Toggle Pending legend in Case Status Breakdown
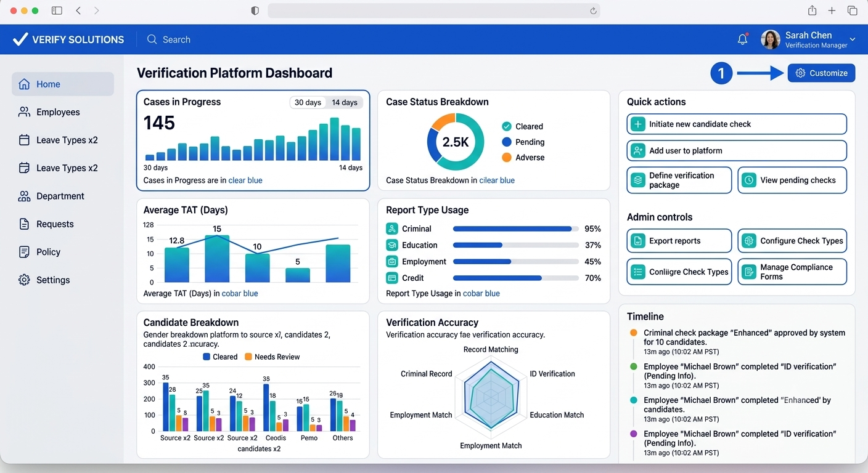Viewport: 868px width, 473px height. pyautogui.click(x=523, y=142)
